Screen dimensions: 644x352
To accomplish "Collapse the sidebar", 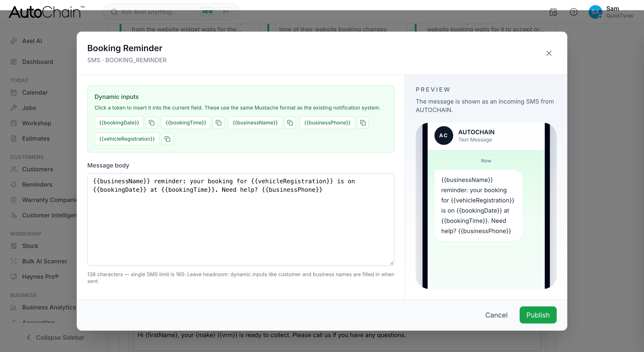I will coord(56,338).
